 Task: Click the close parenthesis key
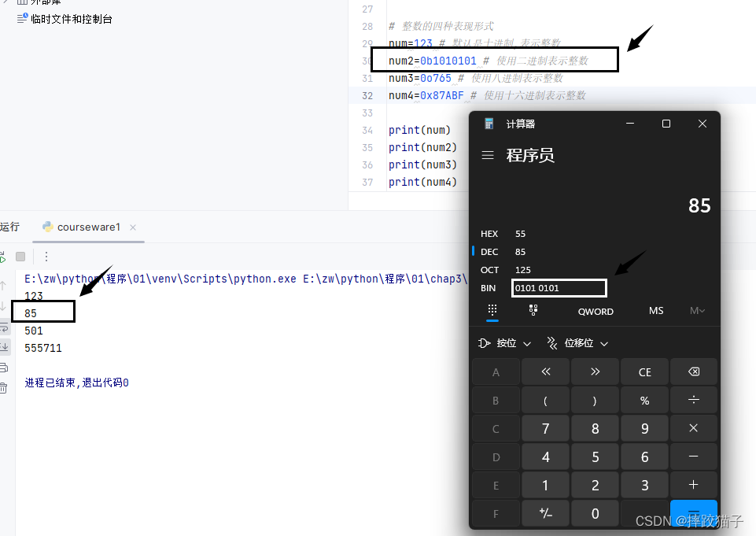(x=596, y=401)
